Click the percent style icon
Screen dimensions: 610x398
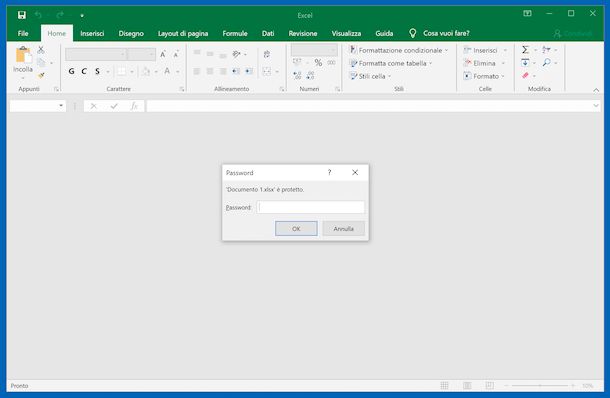(318, 63)
